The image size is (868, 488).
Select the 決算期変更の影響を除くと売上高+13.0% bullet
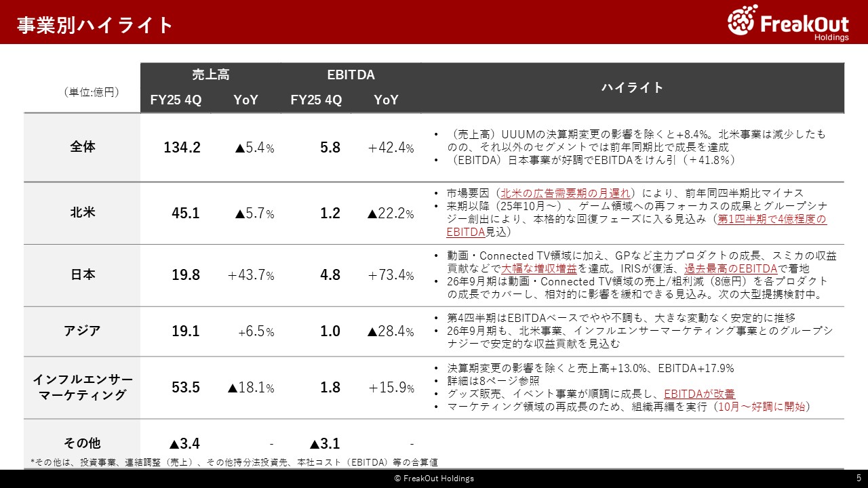pos(591,369)
